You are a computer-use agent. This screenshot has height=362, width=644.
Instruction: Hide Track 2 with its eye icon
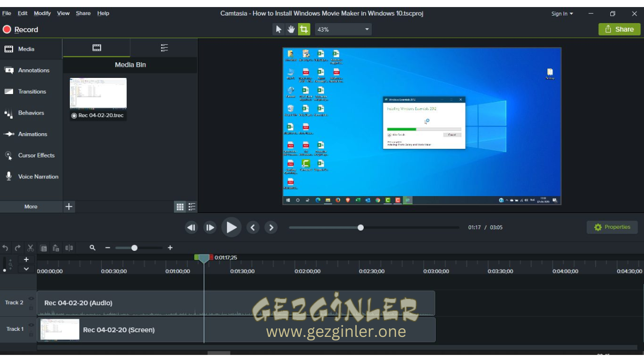31,298
